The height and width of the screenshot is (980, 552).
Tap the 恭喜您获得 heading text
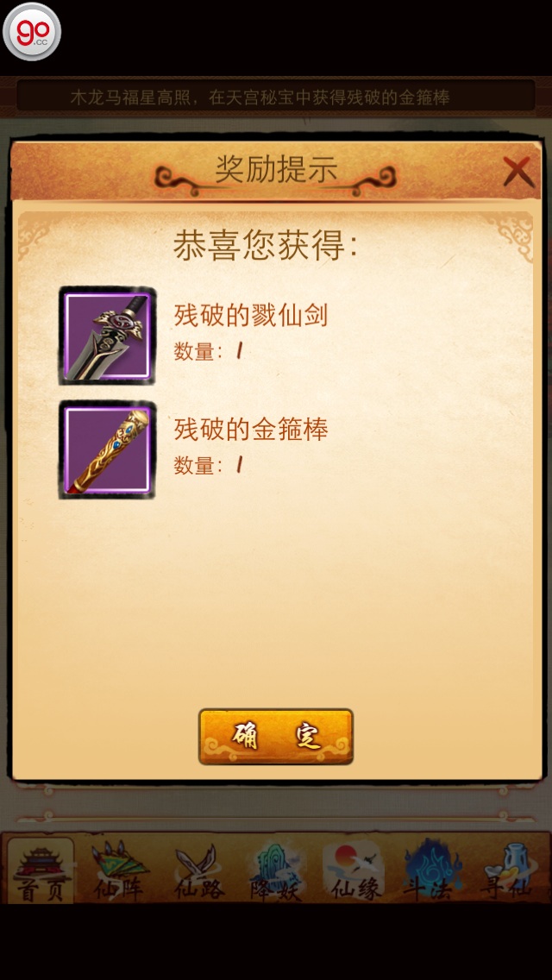pyautogui.click(x=266, y=245)
